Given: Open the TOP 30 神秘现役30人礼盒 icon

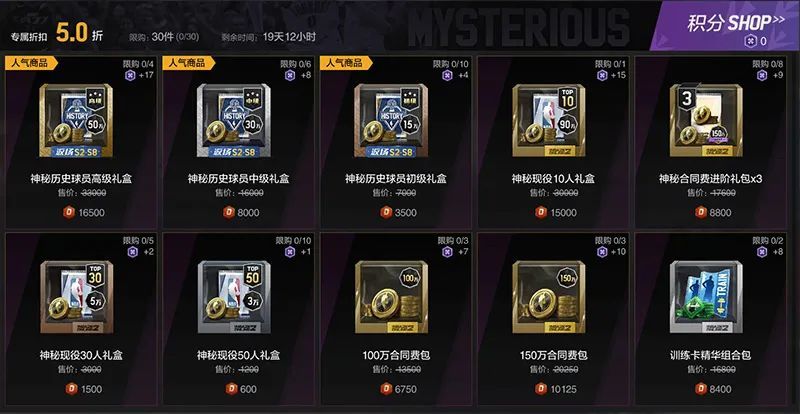Looking at the screenshot, I should pyautogui.click(x=76, y=297).
